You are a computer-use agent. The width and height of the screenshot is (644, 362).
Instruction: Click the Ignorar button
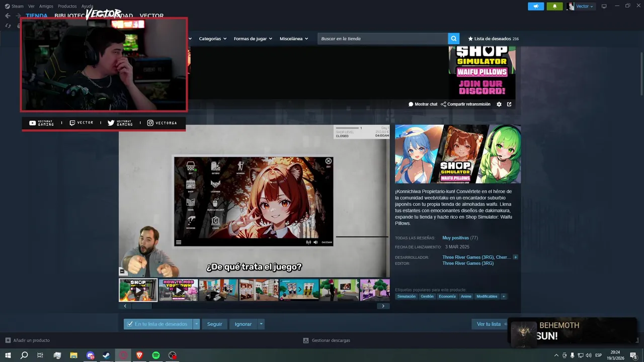[x=243, y=324]
